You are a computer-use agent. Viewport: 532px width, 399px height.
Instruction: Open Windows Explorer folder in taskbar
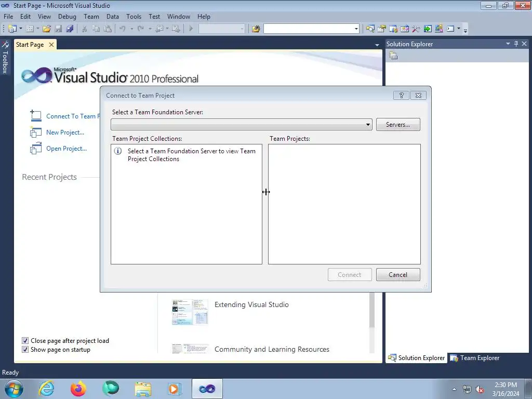point(143,389)
